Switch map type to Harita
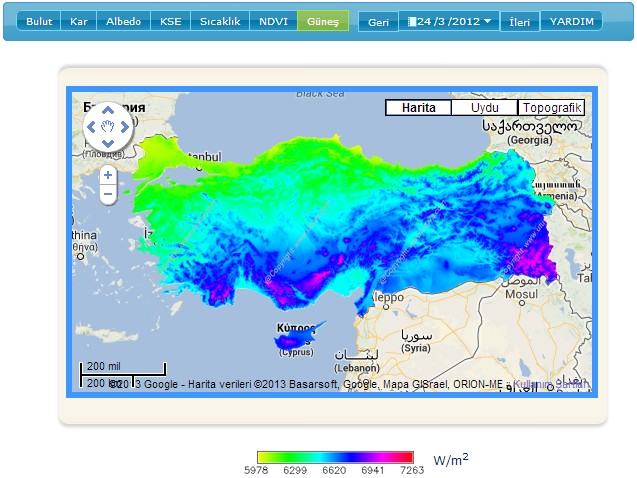The height and width of the screenshot is (478, 637). tap(418, 108)
